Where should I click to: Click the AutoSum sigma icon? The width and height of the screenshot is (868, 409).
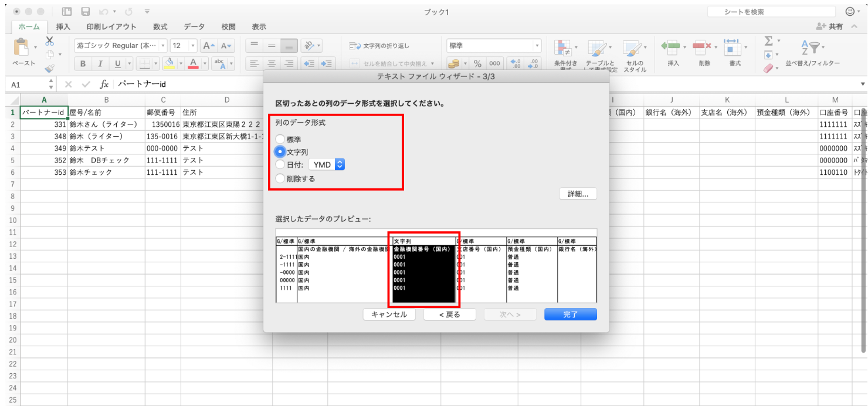point(769,41)
